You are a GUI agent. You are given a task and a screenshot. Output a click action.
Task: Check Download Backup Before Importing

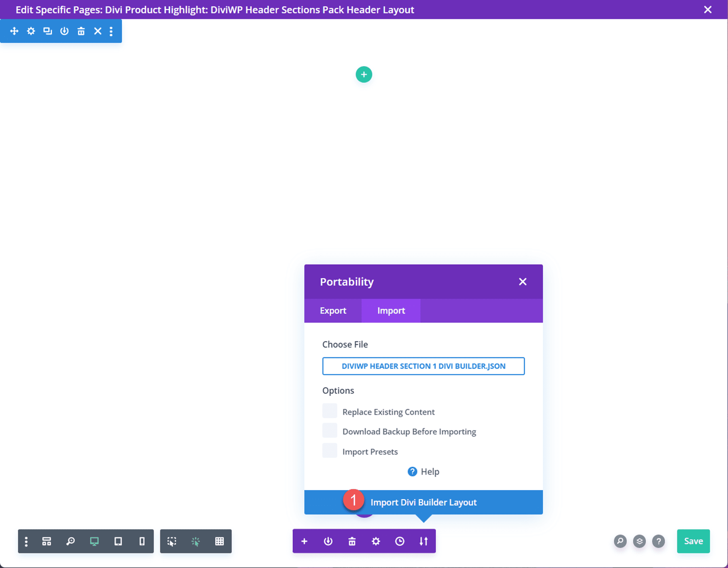(x=330, y=431)
